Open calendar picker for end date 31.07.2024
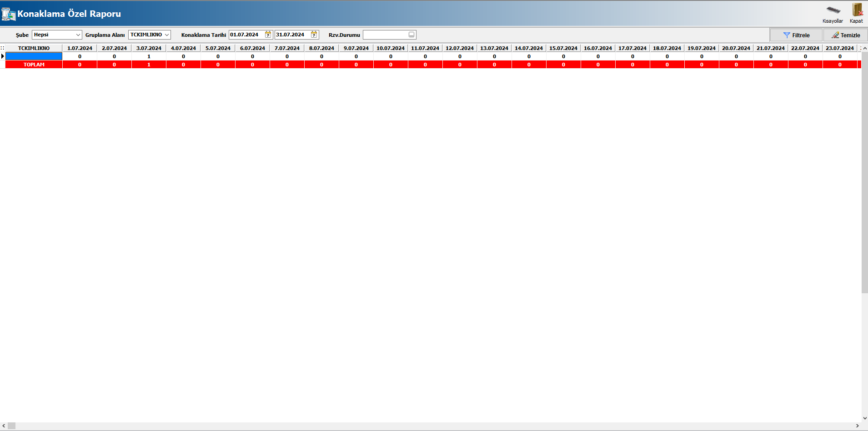Screen dimensions: 868x431 [x=314, y=35]
